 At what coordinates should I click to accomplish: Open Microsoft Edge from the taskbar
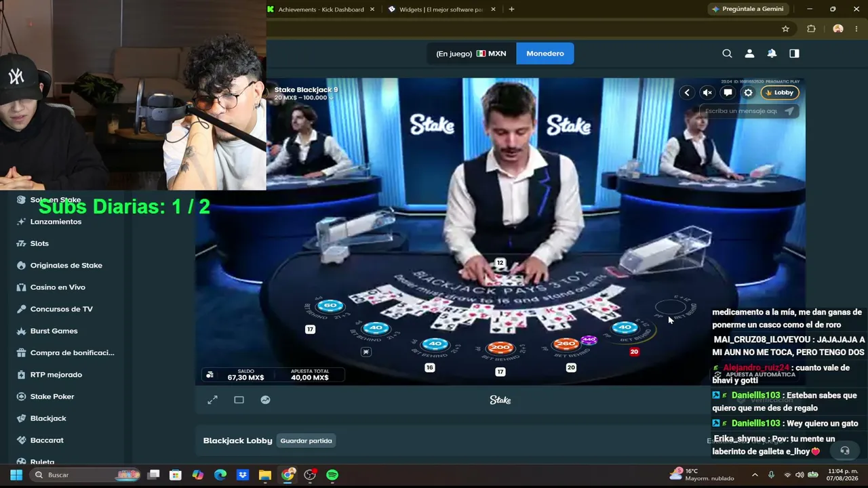click(220, 475)
